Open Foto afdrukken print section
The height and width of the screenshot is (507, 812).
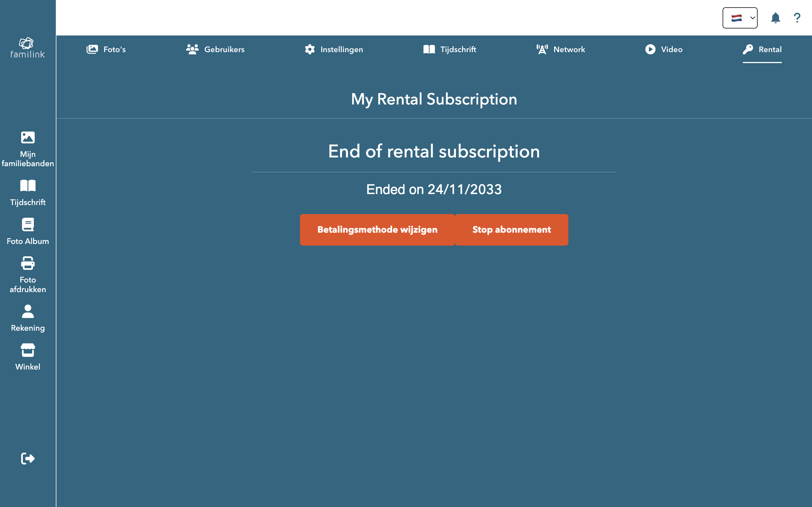tap(28, 275)
